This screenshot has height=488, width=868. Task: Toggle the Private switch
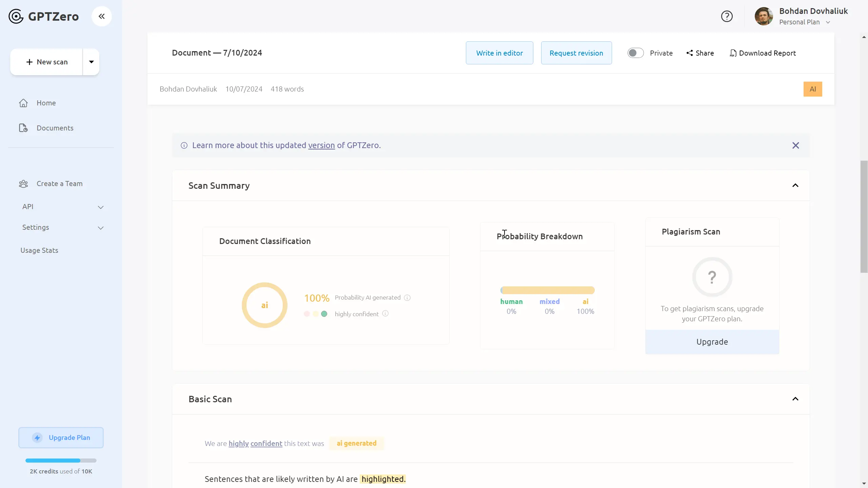(635, 53)
